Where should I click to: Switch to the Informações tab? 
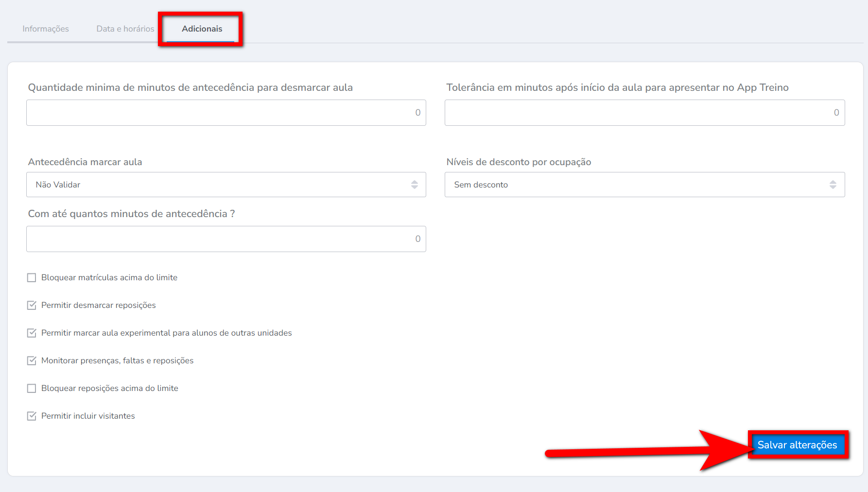46,29
